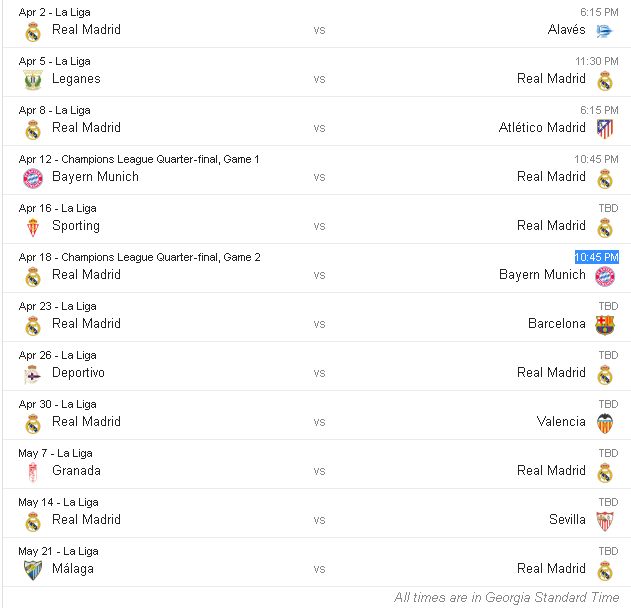Click the Georgia Standard Time note
The width and height of the screenshot is (631, 608).
tap(506, 597)
